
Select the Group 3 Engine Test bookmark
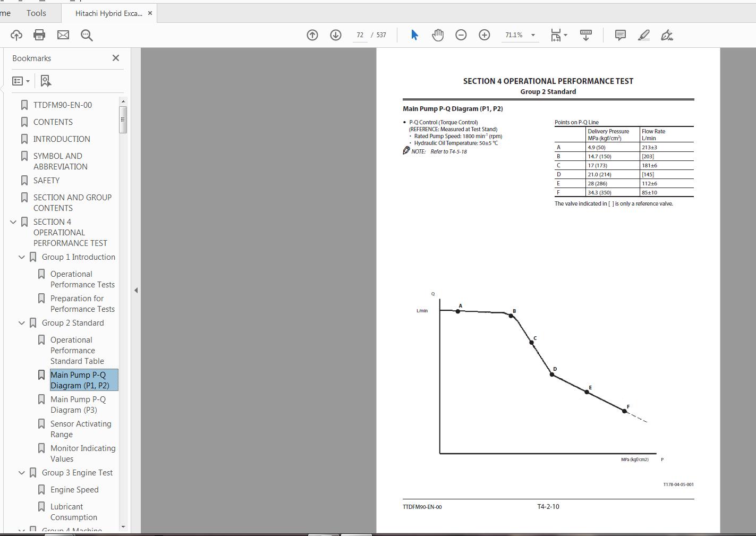78,473
